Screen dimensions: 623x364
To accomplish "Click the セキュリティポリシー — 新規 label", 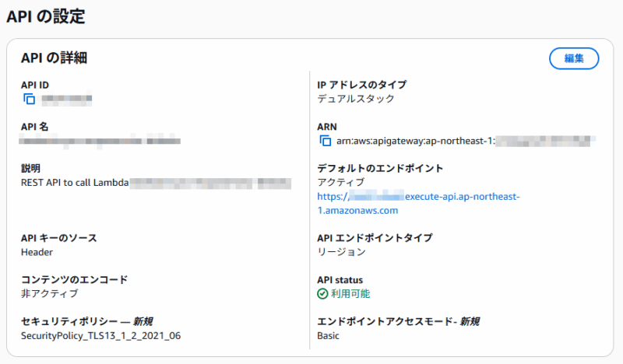I will click(x=87, y=321).
